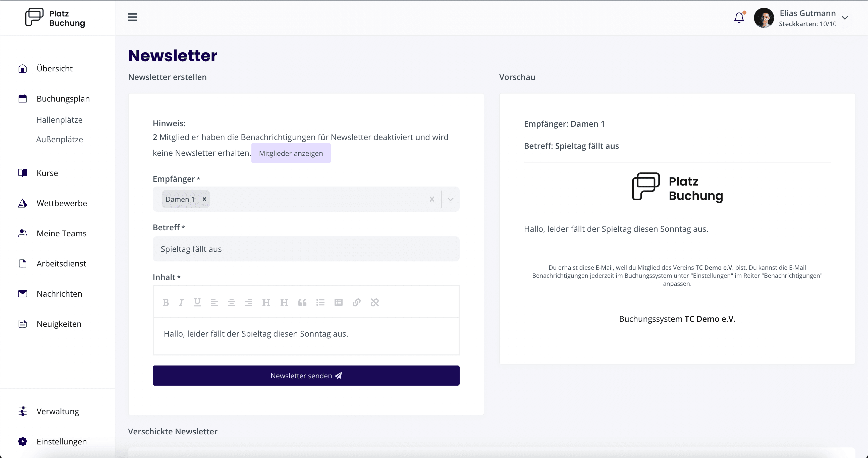Click the H heading icon next to blockquote
Screen dimensions: 868x458
[284, 302]
